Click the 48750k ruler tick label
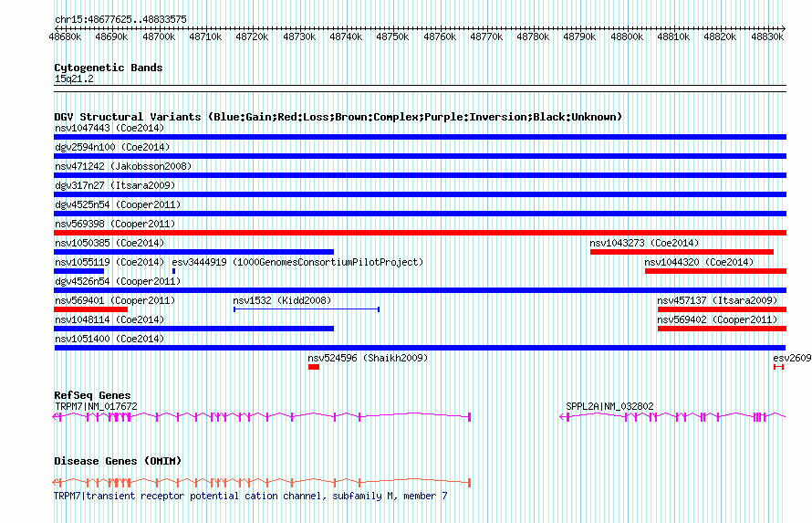The height and width of the screenshot is (523, 812). 392,37
